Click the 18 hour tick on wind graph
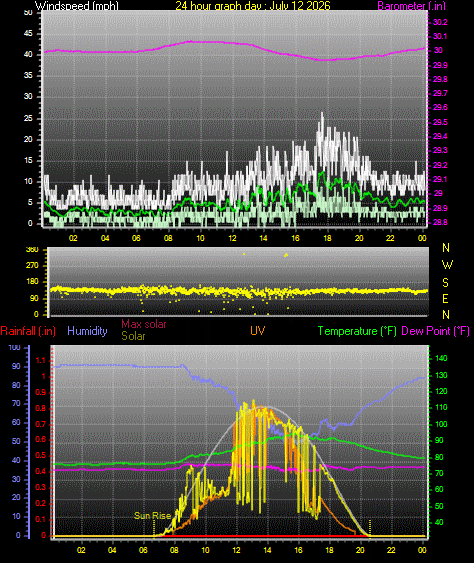This screenshot has height=563, width=474. (x=327, y=238)
